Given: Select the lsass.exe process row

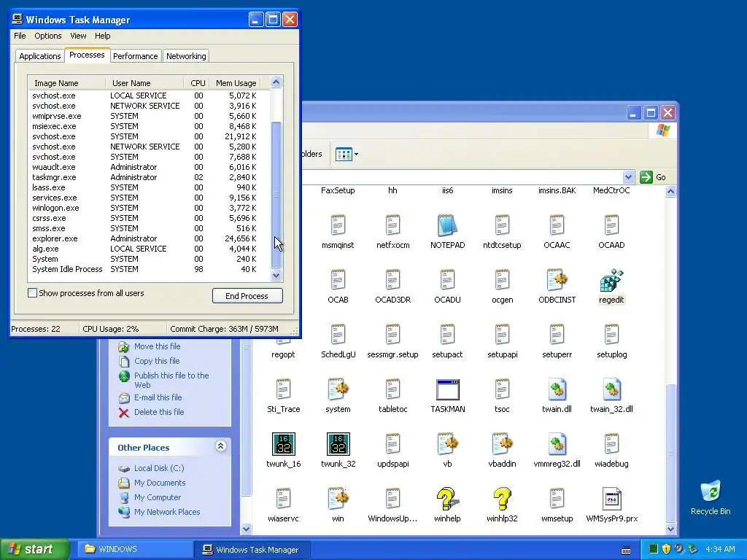Looking at the screenshot, I should click(149, 187).
